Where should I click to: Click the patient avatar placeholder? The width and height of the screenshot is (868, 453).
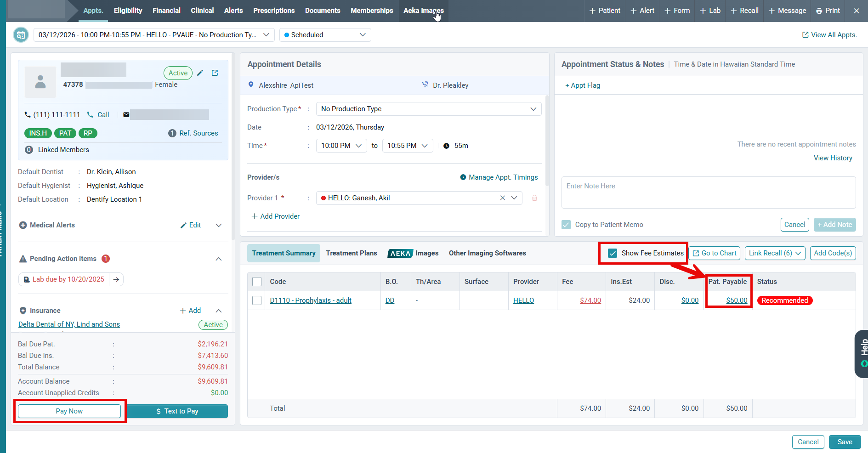40,82
